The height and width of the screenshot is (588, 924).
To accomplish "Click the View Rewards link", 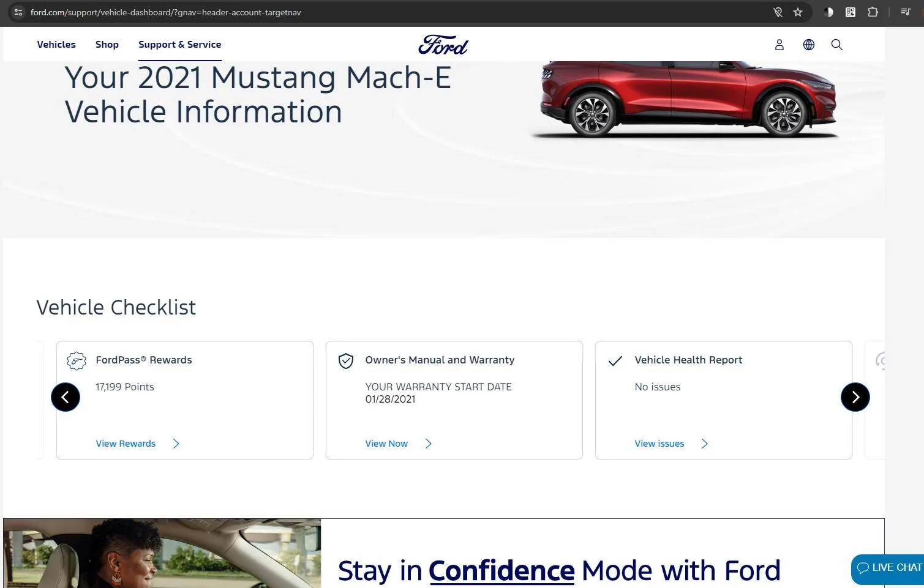I will tap(126, 444).
